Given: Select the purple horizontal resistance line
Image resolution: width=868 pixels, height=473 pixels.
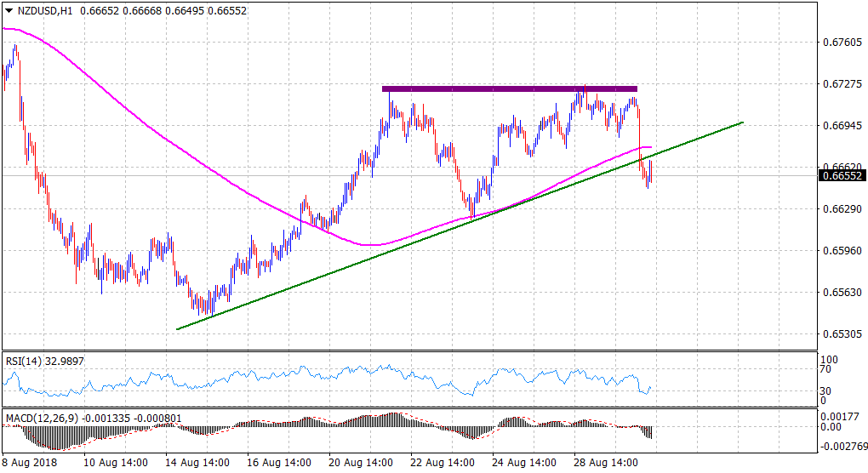Looking at the screenshot, I should [x=509, y=88].
